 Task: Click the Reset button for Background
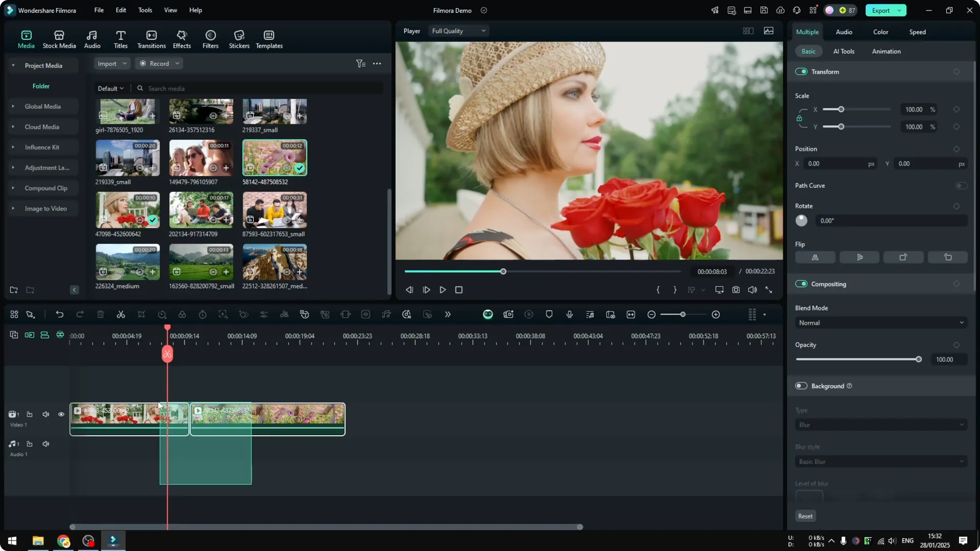tap(805, 516)
